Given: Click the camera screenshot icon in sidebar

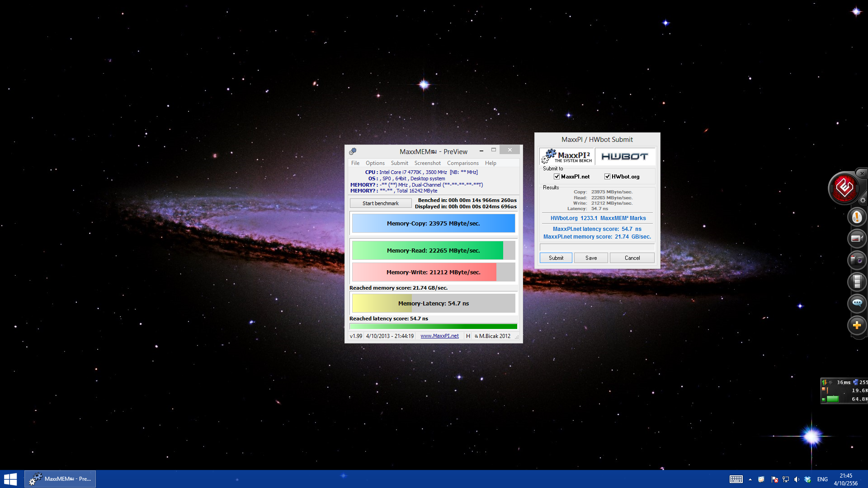Looking at the screenshot, I should pos(857,260).
